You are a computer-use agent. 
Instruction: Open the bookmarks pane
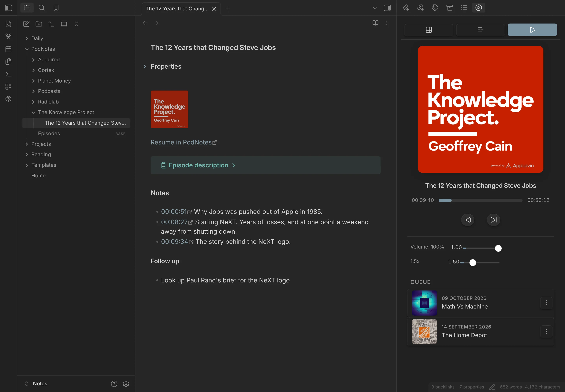(56, 8)
